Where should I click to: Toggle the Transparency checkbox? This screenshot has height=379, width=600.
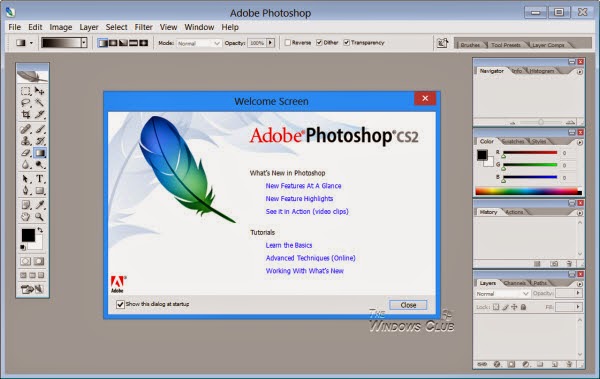point(346,42)
